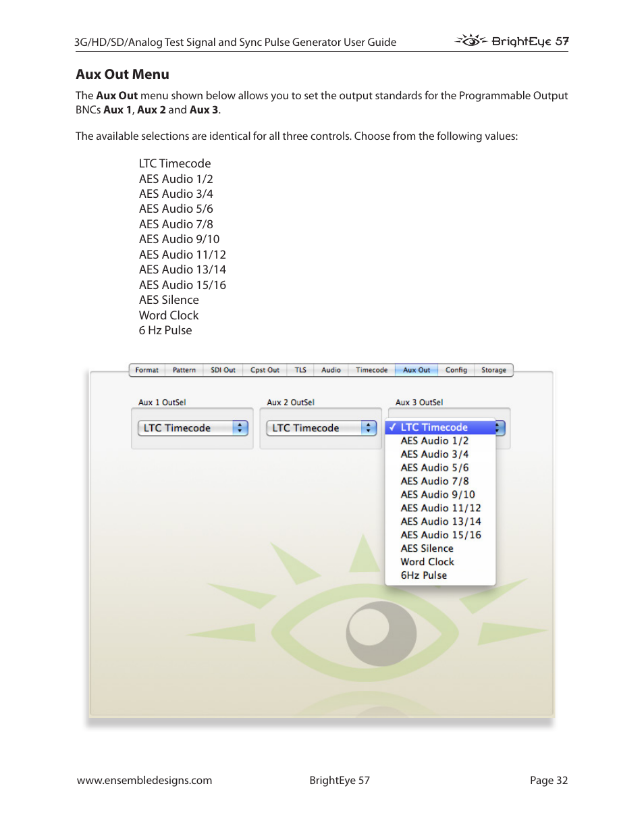Select Word Clock in the dropdown menu
Image resolution: width=644 pixels, height=834 pixels.
click(x=440, y=563)
